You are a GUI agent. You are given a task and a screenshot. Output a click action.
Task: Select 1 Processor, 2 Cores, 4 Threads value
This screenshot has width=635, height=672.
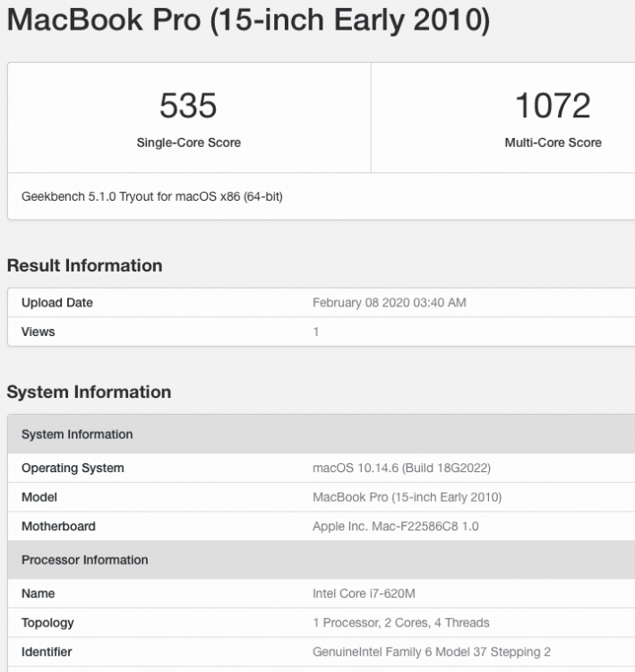pos(401,623)
